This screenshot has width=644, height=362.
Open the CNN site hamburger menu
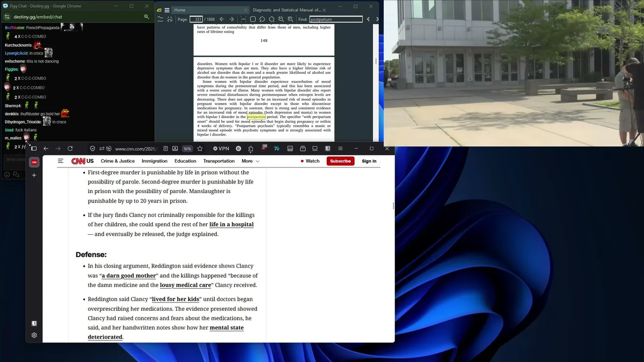(x=60, y=161)
